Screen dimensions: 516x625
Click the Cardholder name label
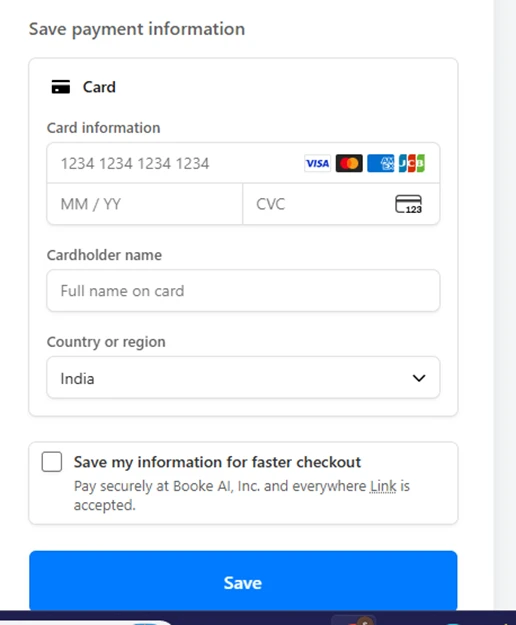click(104, 255)
